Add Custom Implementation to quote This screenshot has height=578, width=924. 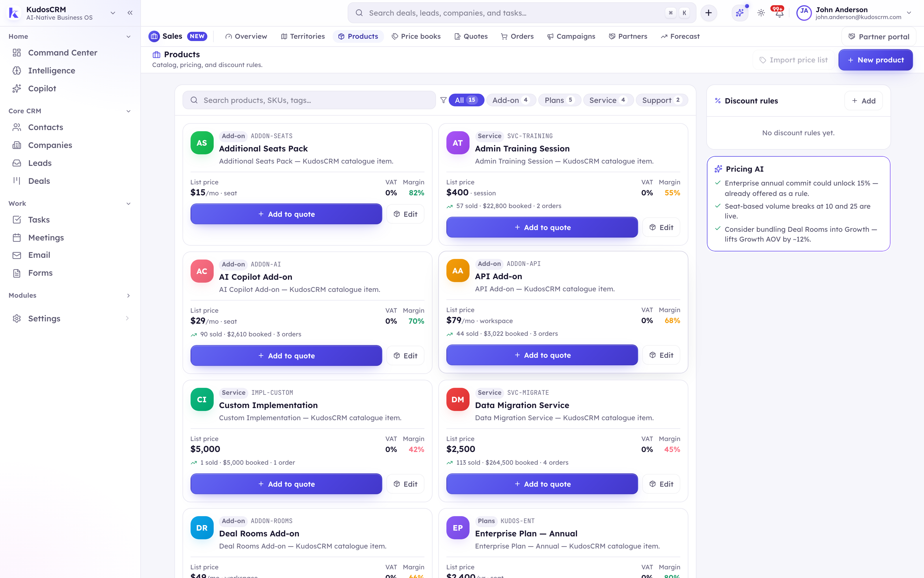tap(286, 484)
